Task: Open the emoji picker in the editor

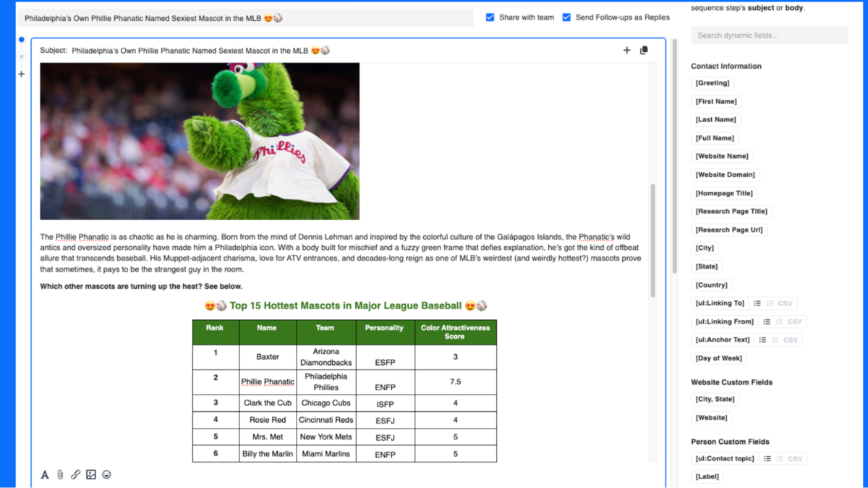Action: coord(106,475)
